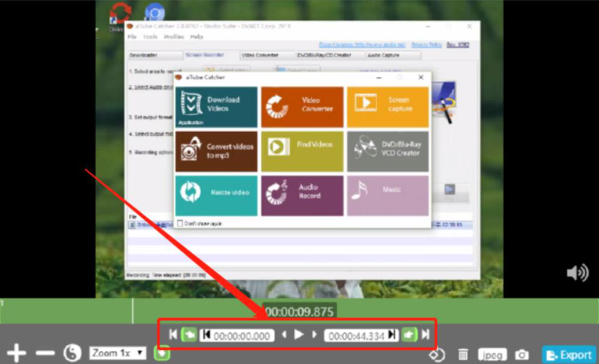This screenshot has width=599, height=364.
Task: Open the Screen capture tile
Action: pos(388,107)
